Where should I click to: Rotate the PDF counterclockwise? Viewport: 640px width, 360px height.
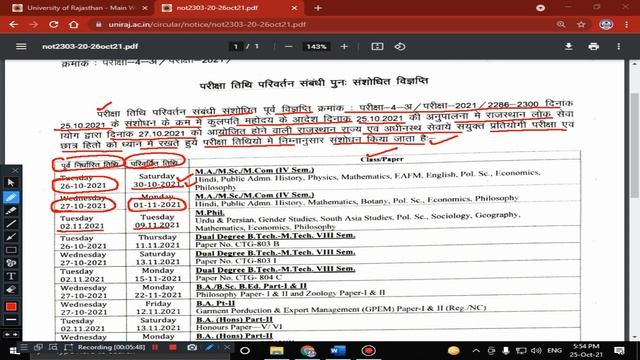(x=400, y=47)
